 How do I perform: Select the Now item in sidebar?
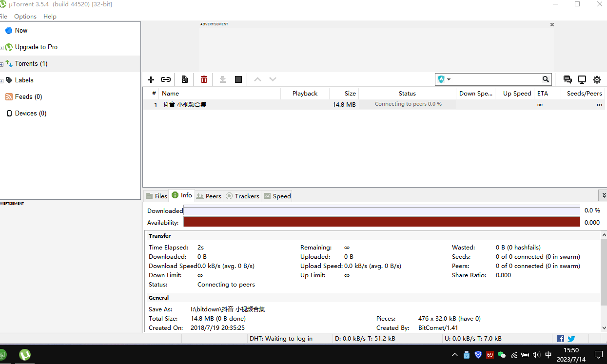[x=21, y=30]
